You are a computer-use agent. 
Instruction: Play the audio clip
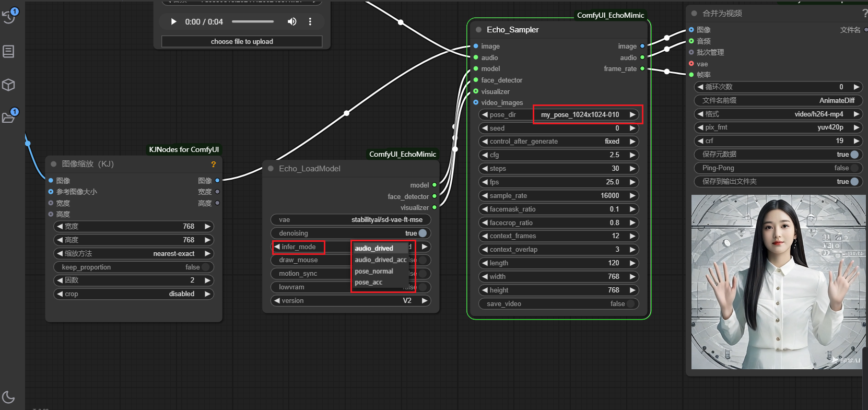click(x=174, y=21)
